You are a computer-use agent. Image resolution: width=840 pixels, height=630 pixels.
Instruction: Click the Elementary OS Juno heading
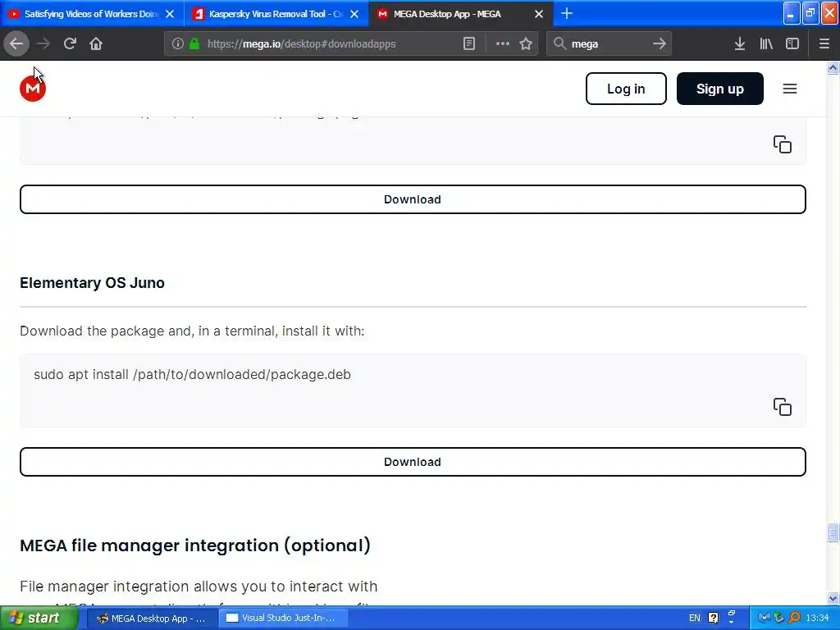coord(92,283)
